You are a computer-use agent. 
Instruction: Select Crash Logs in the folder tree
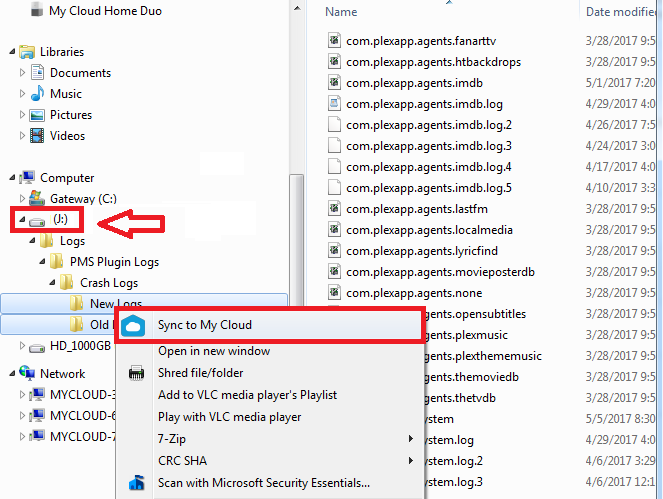click(x=109, y=282)
